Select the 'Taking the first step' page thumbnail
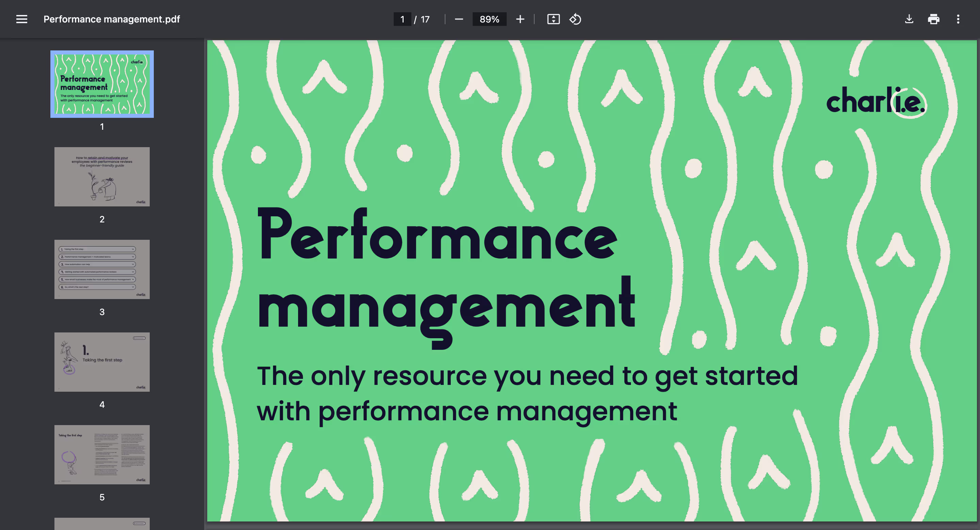This screenshot has height=530, width=980. pyautogui.click(x=102, y=362)
